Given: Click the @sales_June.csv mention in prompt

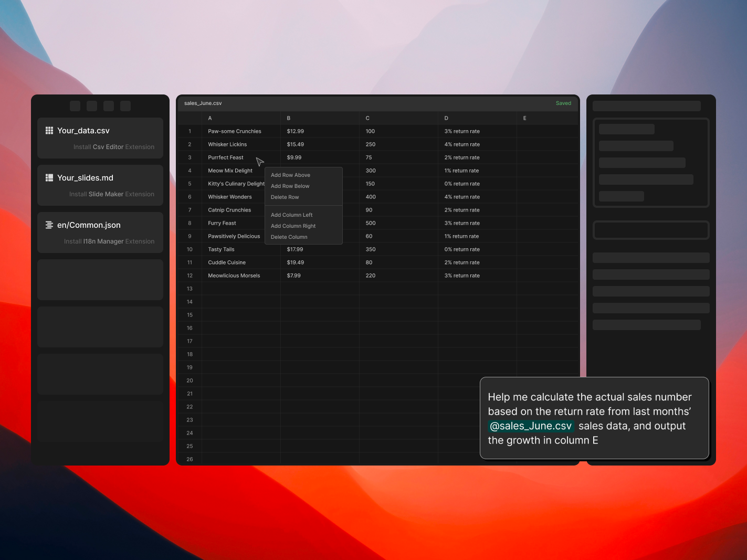Looking at the screenshot, I should 531,426.
